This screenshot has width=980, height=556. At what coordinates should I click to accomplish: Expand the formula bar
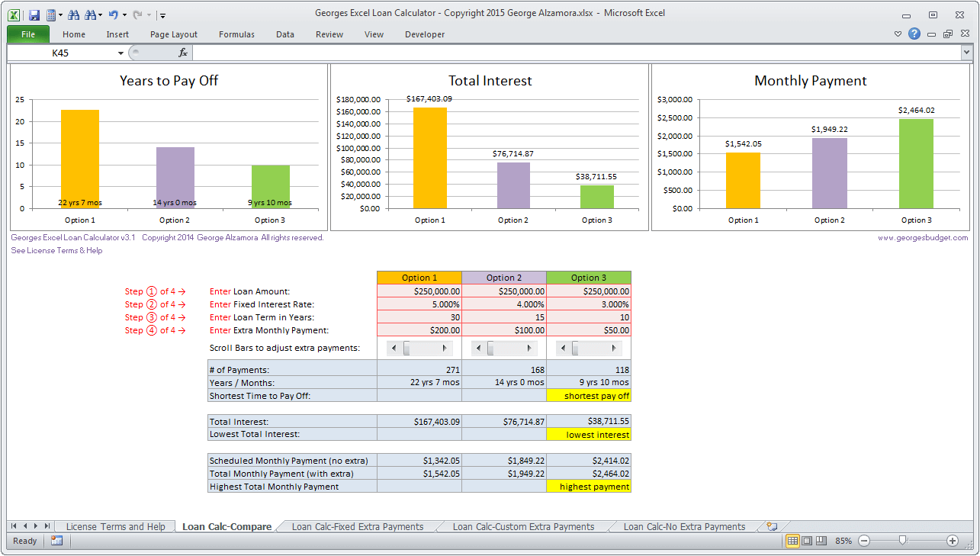tap(967, 53)
